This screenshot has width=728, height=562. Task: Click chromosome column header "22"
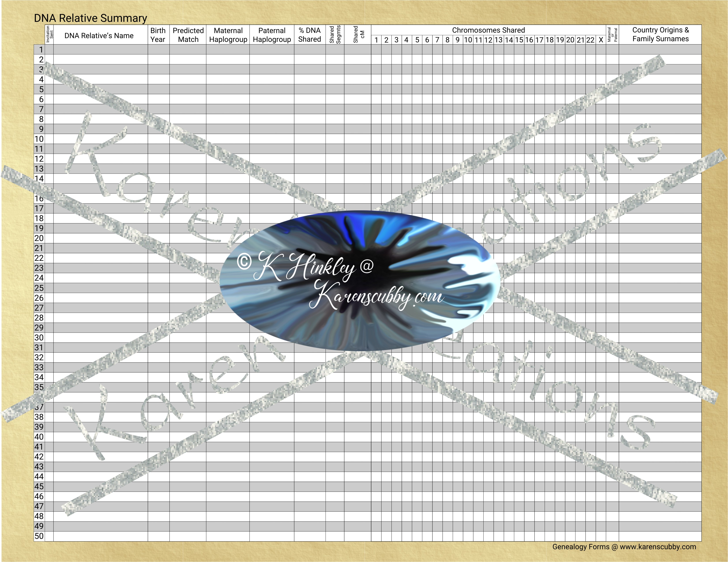click(x=590, y=40)
